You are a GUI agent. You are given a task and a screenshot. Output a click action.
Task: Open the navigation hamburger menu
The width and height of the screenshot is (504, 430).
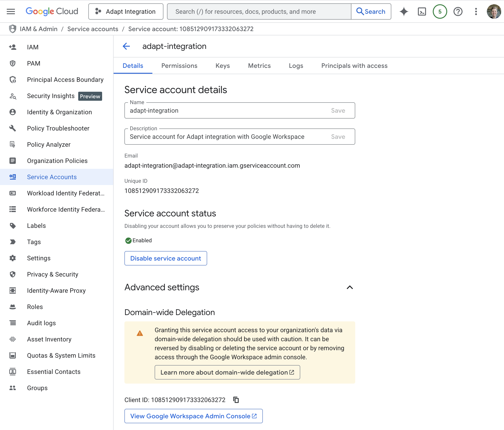coord(11,11)
